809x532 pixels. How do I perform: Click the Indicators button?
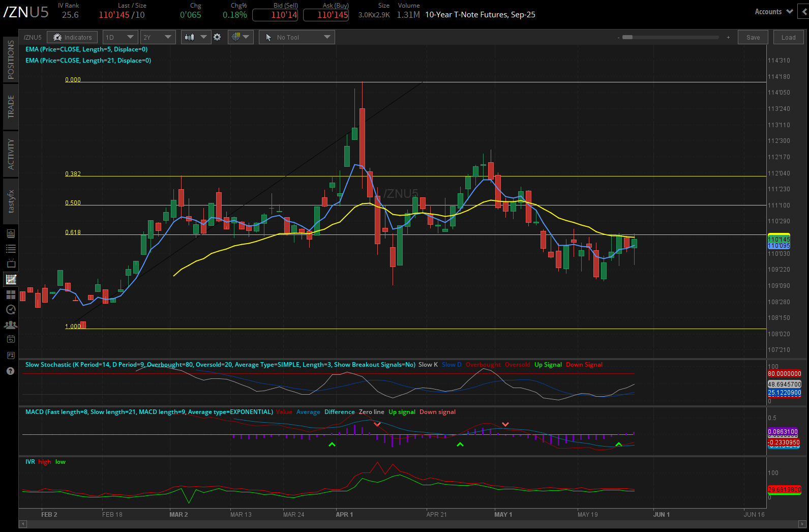(x=73, y=37)
